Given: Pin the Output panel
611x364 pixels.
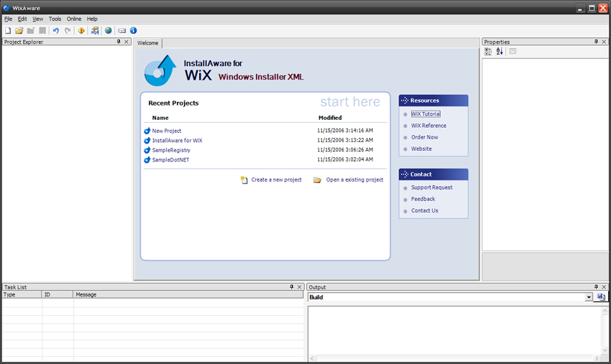Looking at the screenshot, I should [x=596, y=287].
